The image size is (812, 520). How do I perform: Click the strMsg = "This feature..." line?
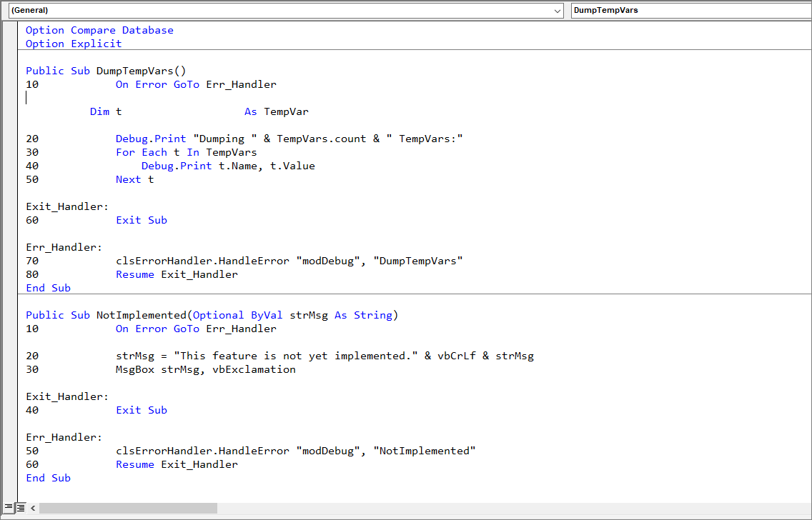coord(325,356)
